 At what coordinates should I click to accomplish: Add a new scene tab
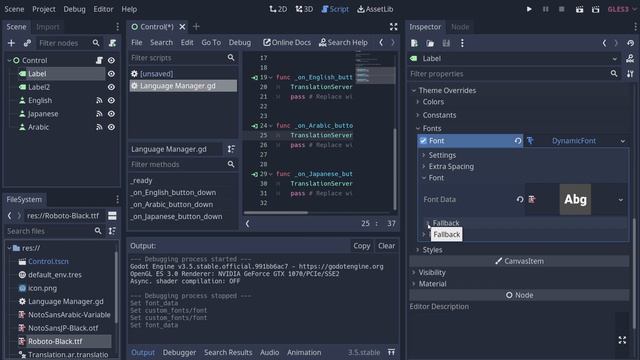(196, 27)
